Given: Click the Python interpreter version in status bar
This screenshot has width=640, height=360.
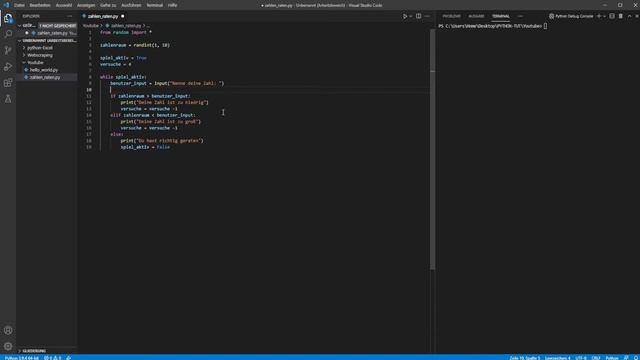Looking at the screenshot, I should click(22, 358).
